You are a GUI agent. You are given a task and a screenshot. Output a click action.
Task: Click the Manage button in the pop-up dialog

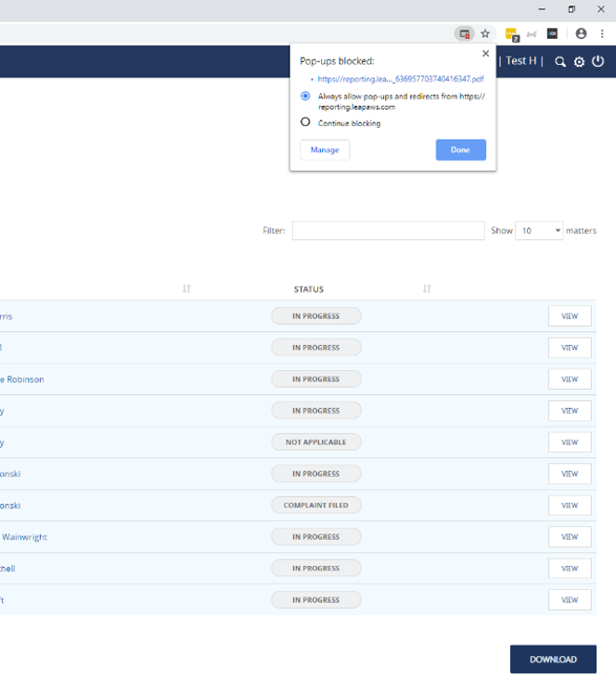tap(325, 150)
